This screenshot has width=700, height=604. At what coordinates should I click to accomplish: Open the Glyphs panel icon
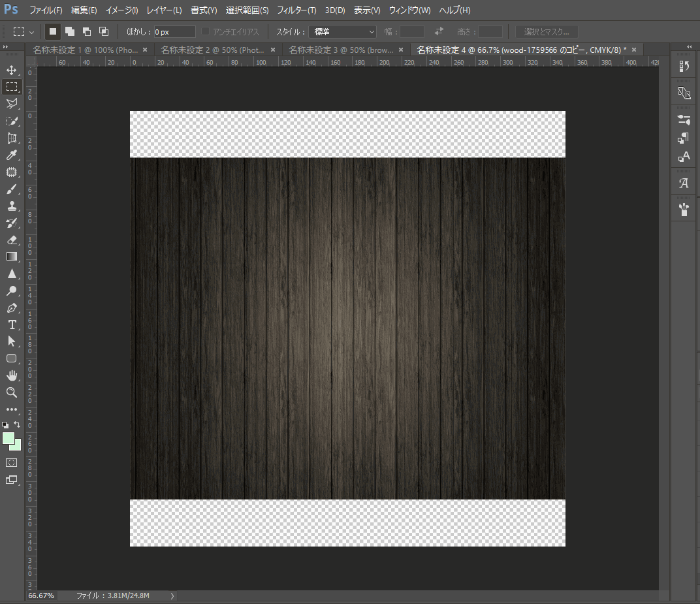[x=684, y=183]
